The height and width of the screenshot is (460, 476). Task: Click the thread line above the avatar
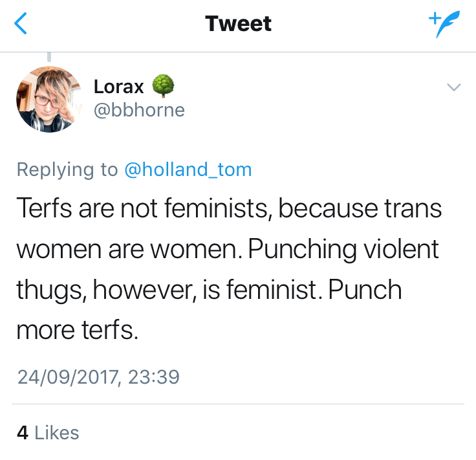pyautogui.click(x=49, y=58)
